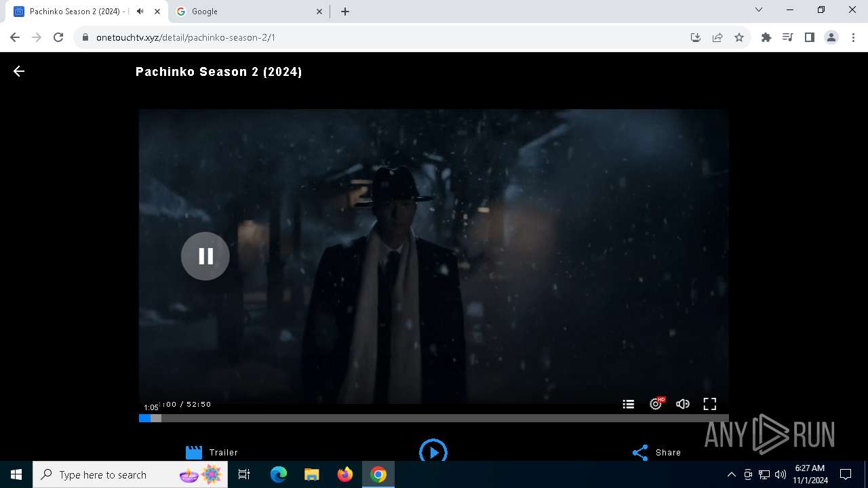This screenshot has width=868, height=488.
Task: Open the notification center
Action: (846, 474)
